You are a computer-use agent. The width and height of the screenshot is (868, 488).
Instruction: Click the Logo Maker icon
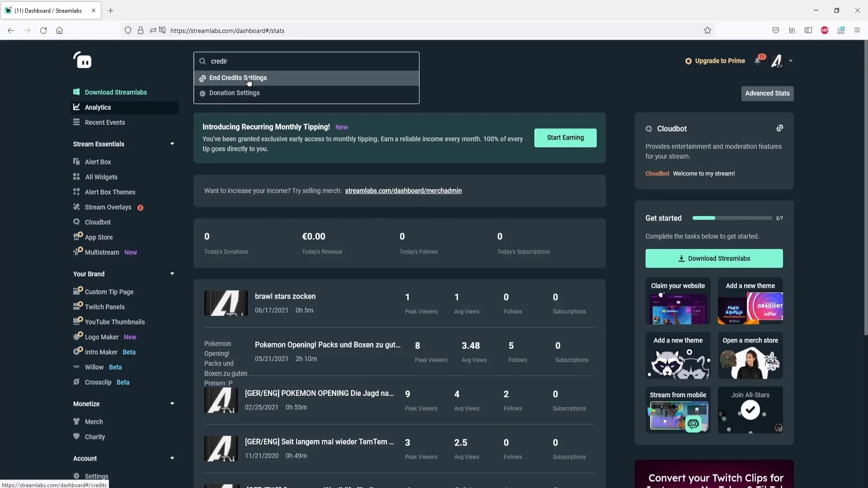tap(78, 336)
